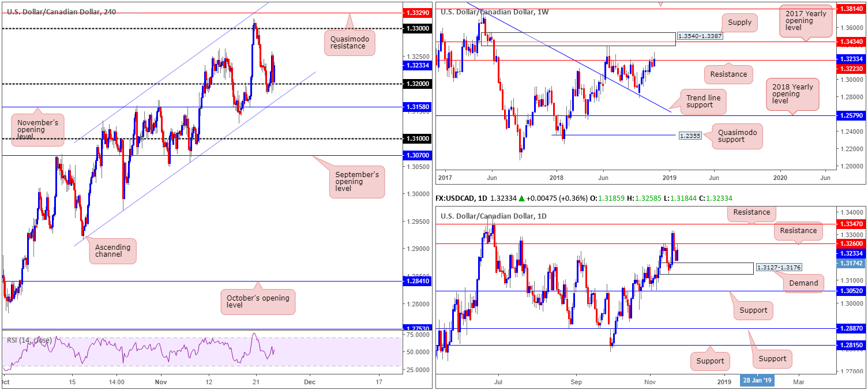The height and width of the screenshot is (390, 868).
Task: Select the 'Quasimodo support' callout
Action: tap(737, 136)
